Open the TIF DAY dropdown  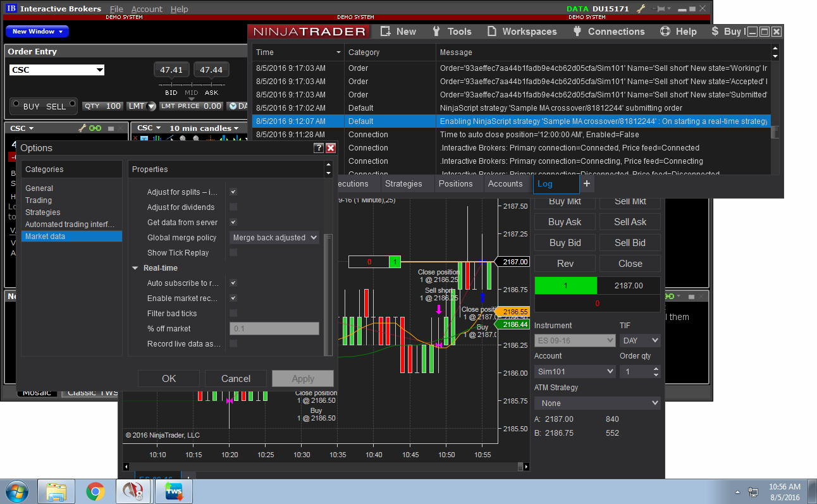point(640,340)
